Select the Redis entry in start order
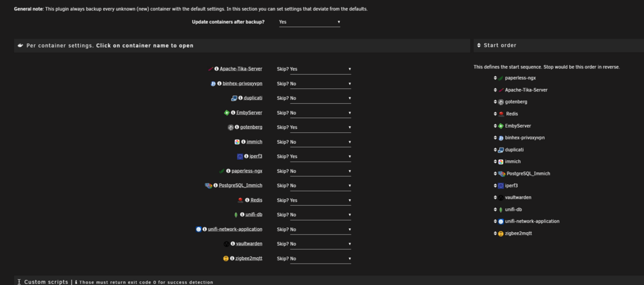This screenshot has width=644, height=285. pos(512,114)
